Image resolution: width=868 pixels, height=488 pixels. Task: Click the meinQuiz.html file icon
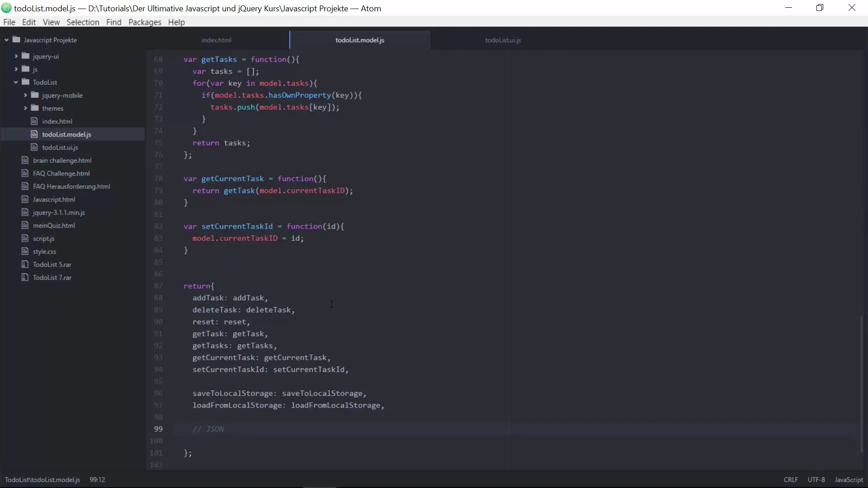click(x=25, y=225)
